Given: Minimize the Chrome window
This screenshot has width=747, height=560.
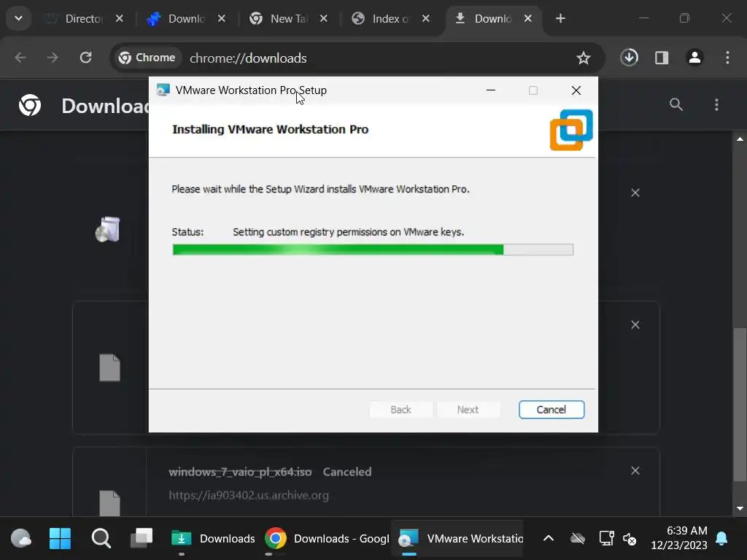Looking at the screenshot, I should tap(643, 18).
